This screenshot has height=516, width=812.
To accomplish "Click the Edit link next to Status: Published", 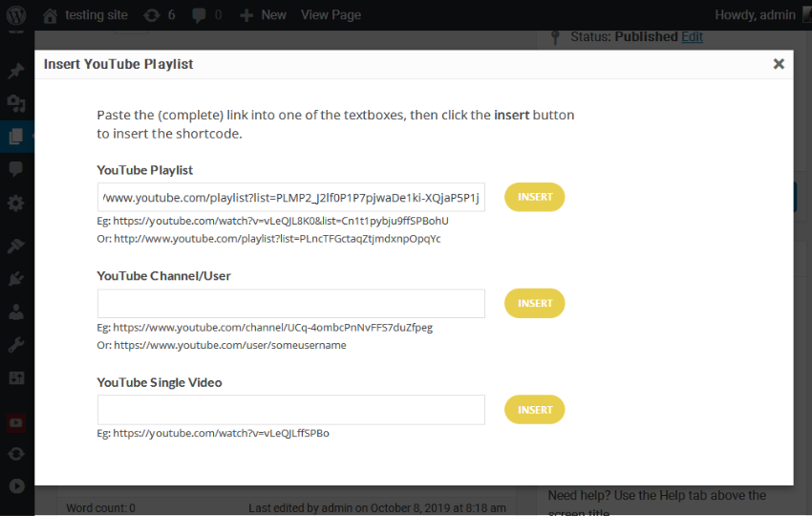I will pos(692,36).
